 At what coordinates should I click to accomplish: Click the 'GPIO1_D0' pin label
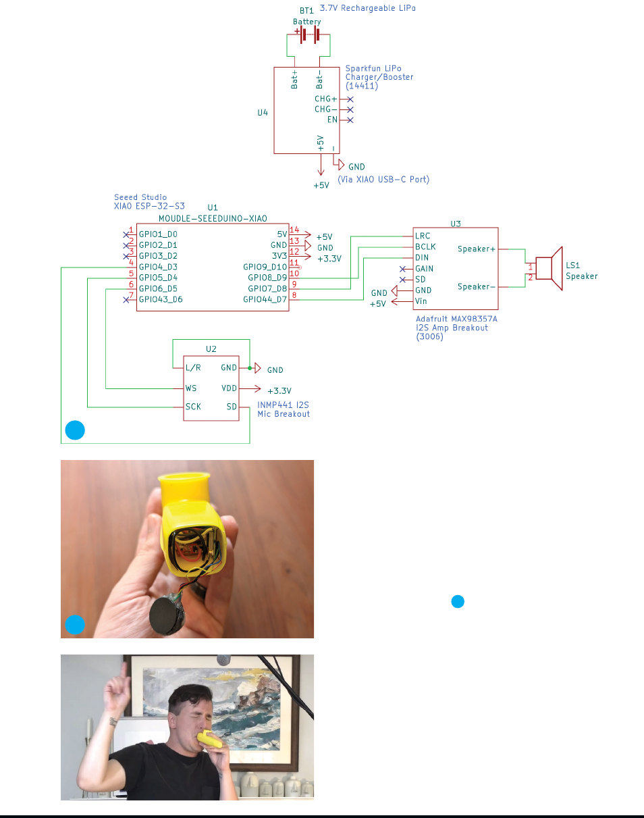click(x=158, y=234)
